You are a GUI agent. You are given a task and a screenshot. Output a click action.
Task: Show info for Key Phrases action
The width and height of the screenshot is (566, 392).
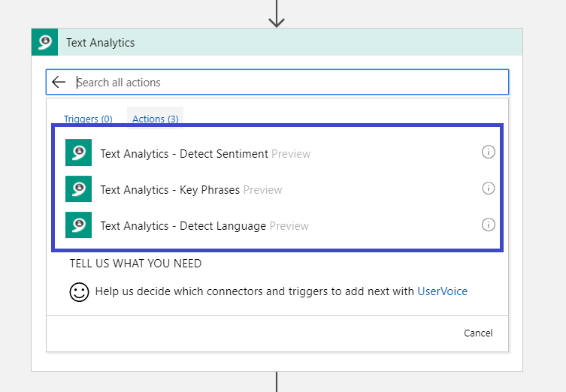[489, 188]
